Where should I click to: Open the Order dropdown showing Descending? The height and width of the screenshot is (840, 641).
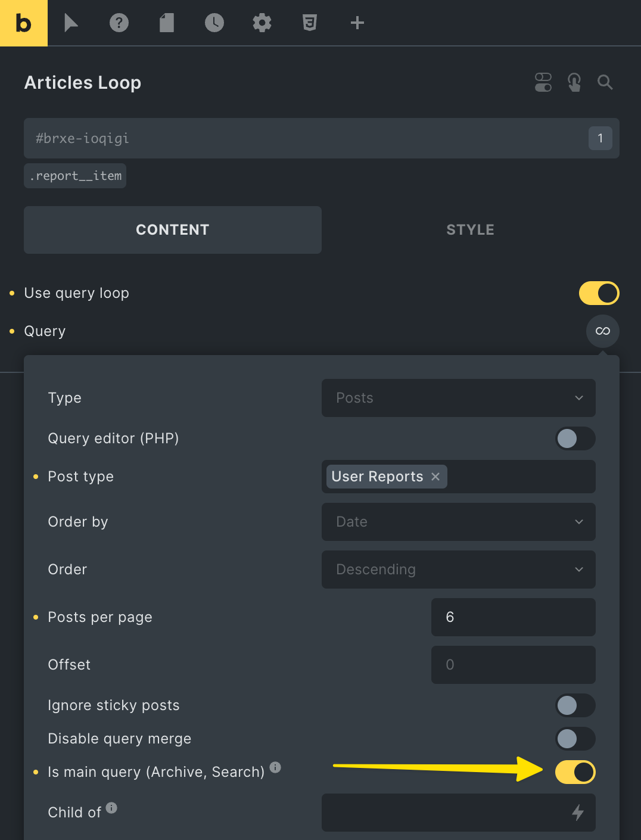458,570
